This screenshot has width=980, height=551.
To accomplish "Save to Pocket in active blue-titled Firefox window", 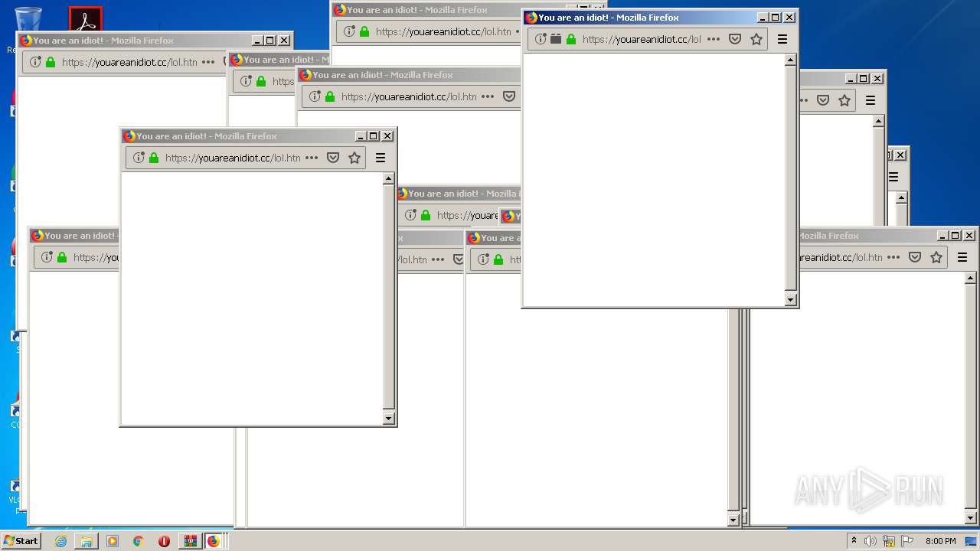I will 735,39.
